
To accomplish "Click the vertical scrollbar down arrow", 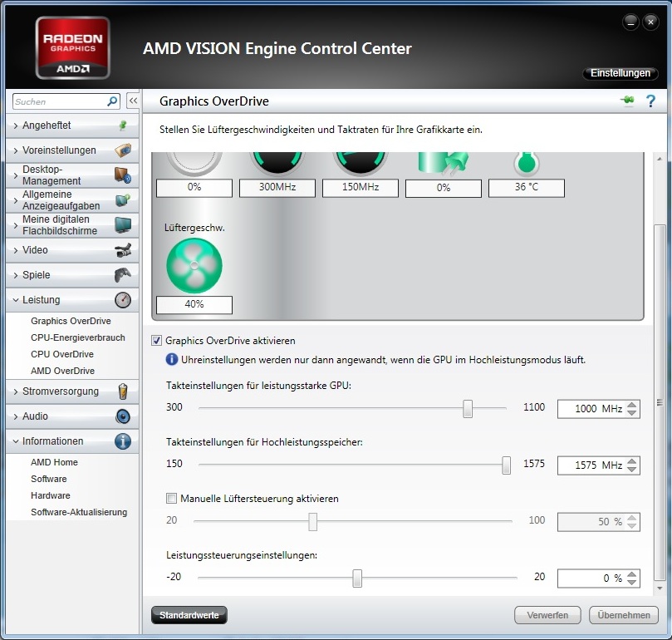I will pyautogui.click(x=660, y=588).
